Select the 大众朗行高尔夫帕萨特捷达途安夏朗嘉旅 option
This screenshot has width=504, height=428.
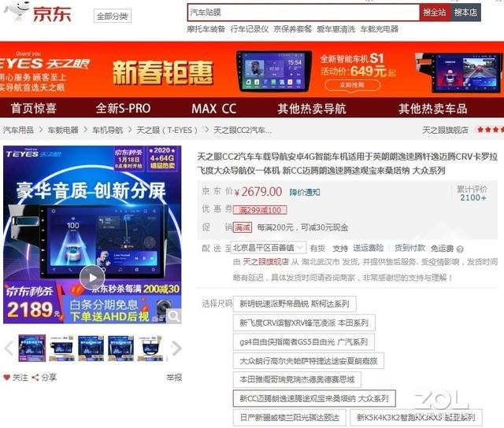tap(309, 361)
